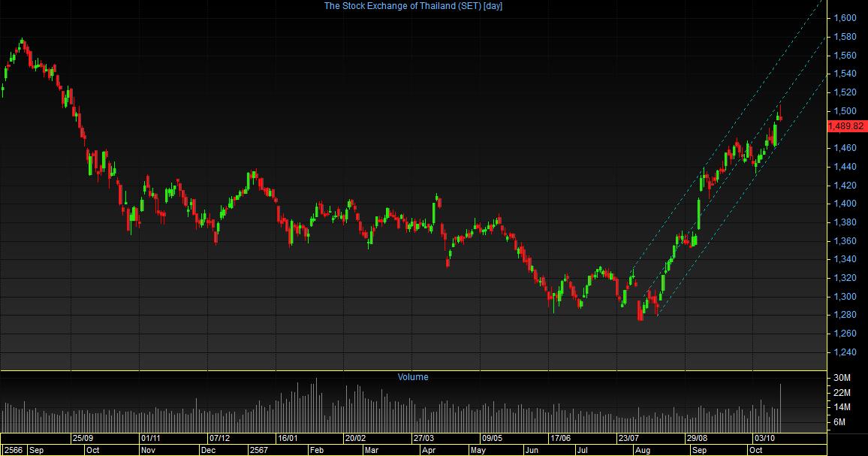Click the Oct label below the 03/10 date
Viewport: 868px width, 456px height.
(755, 450)
